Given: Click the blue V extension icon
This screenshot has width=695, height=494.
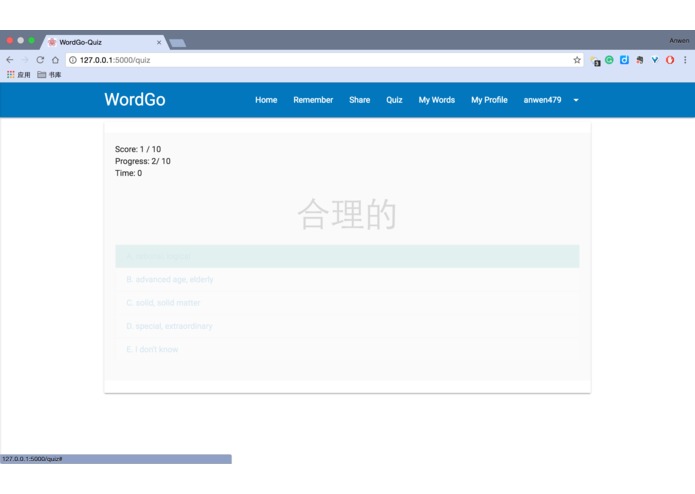Looking at the screenshot, I should [x=655, y=60].
